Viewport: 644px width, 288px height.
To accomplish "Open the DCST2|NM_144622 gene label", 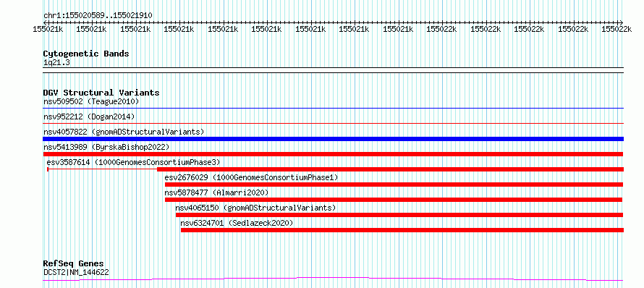I will click(76, 272).
